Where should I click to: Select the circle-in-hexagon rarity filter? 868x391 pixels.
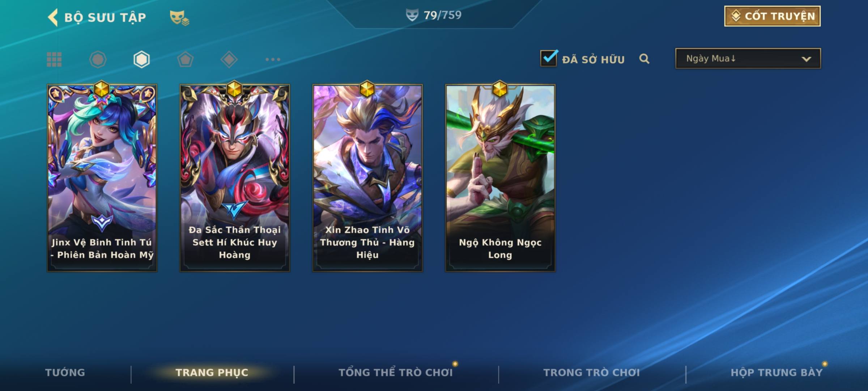pyautogui.click(x=98, y=59)
